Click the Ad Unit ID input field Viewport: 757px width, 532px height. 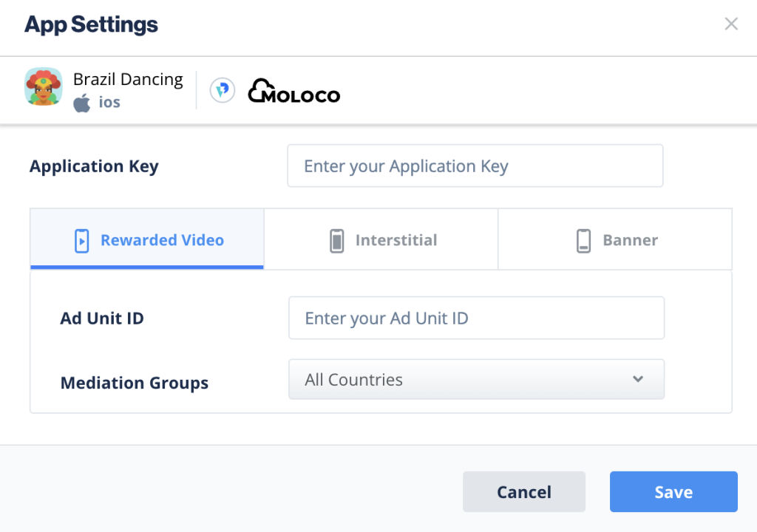point(475,318)
